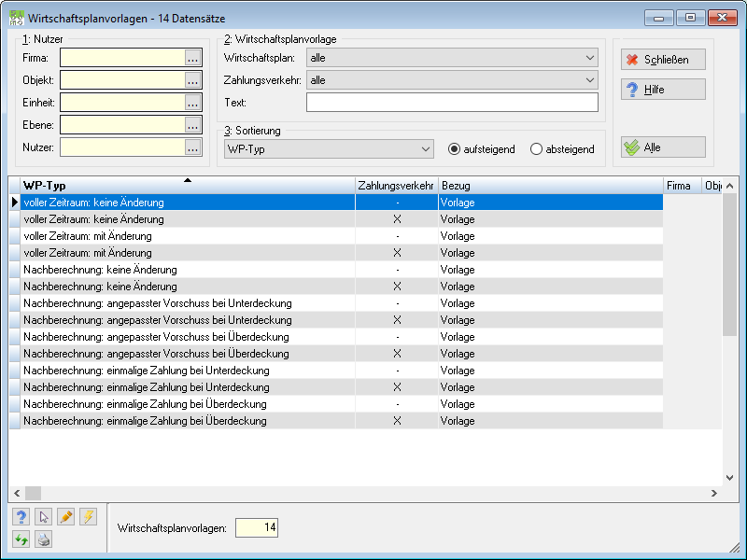Image resolution: width=747 pixels, height=560 pixels.
Task: Open the Ebene lookup ellipsis button
Action: pyautogui.click(x=192, y=125)
